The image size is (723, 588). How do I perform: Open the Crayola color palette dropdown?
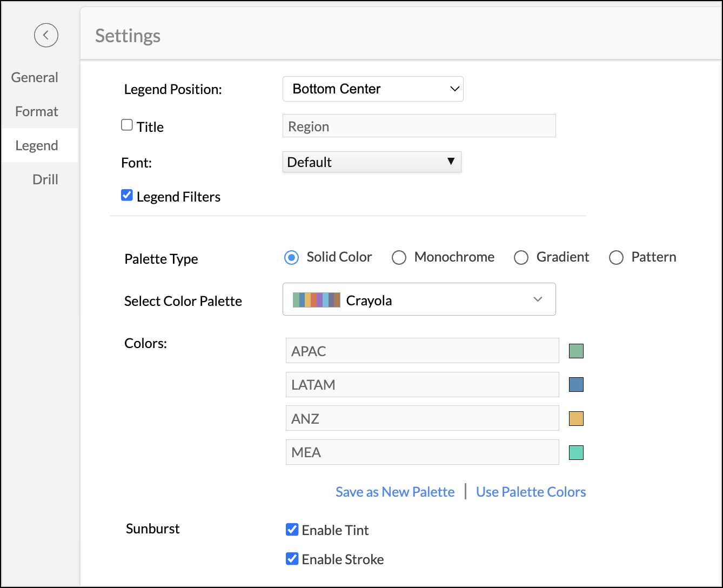pyautogui.click(x=419, y=299)
